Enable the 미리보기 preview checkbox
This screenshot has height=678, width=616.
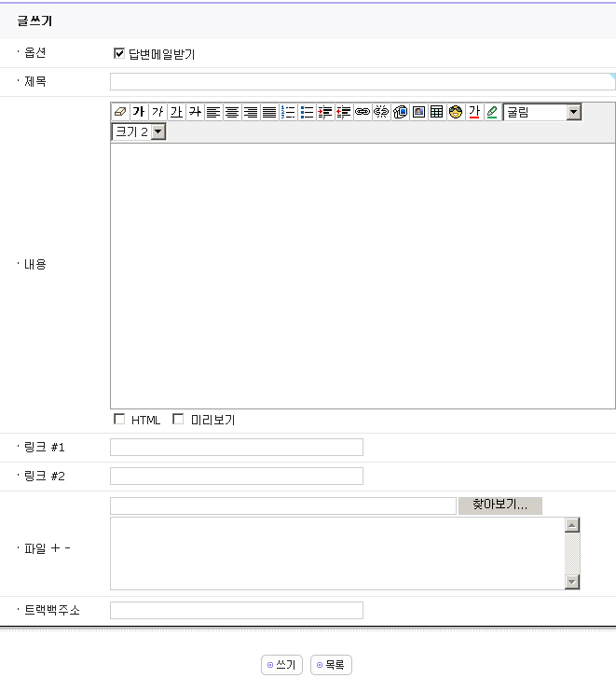click(178, 419)
